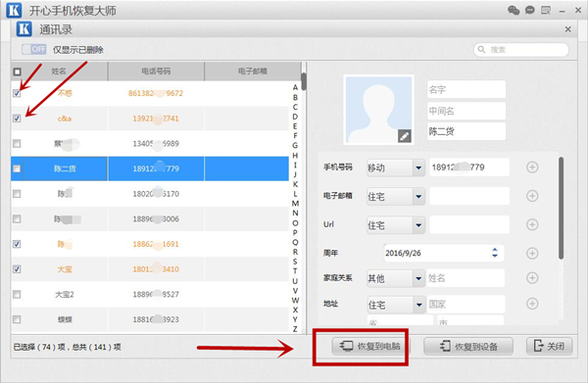The width and height of the screenshot is (588, 383).
Task: Click the 国家 address input field
Action: click(x=465, y=304)
